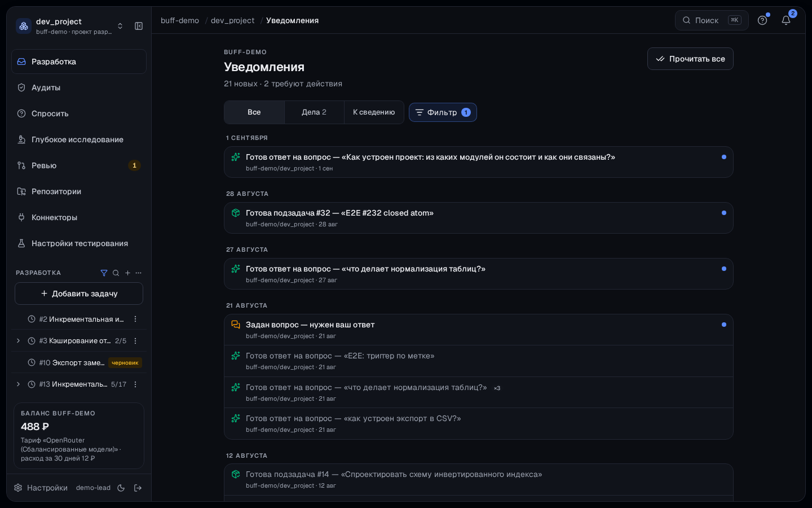
Task: Click the clock icon of task #2
Action: 32,319
